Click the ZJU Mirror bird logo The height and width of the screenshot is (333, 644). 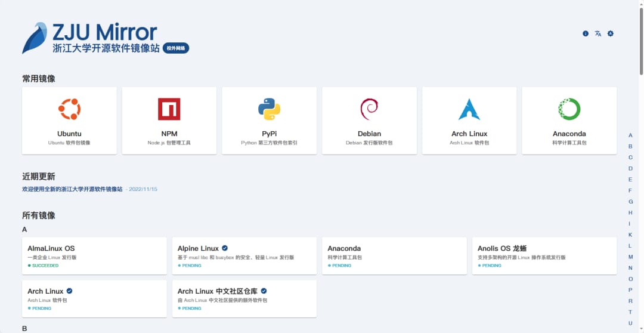click(x=35, y=38)
